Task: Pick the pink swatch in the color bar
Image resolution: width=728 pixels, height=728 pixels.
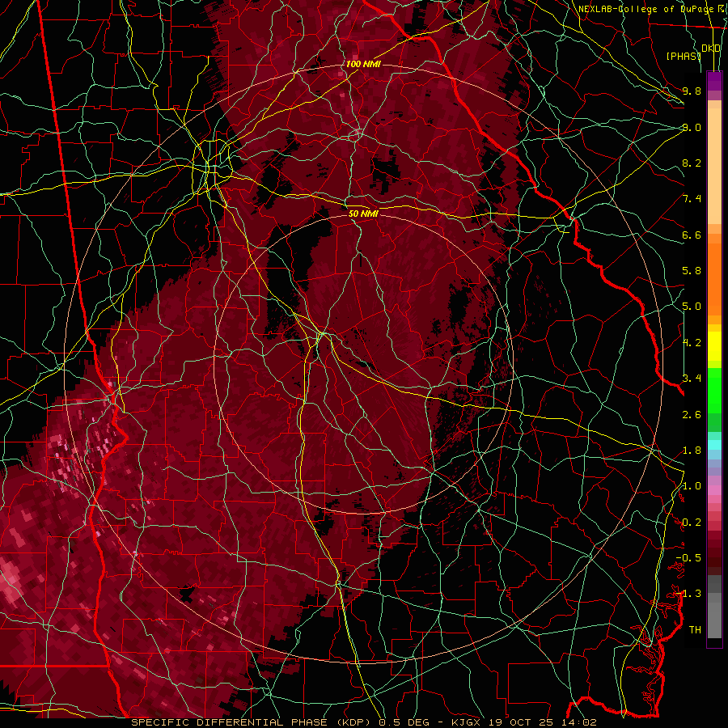Action: pos(714,490)
